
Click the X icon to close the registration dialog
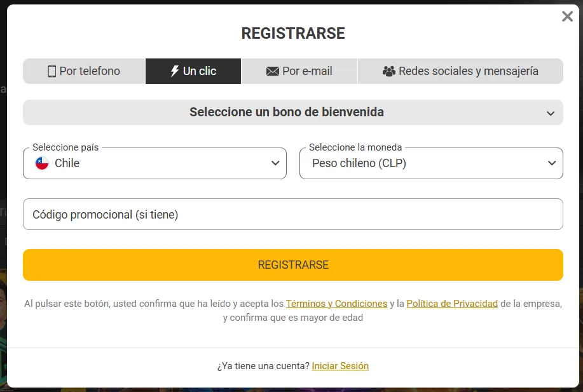click(x=567, y=17)
